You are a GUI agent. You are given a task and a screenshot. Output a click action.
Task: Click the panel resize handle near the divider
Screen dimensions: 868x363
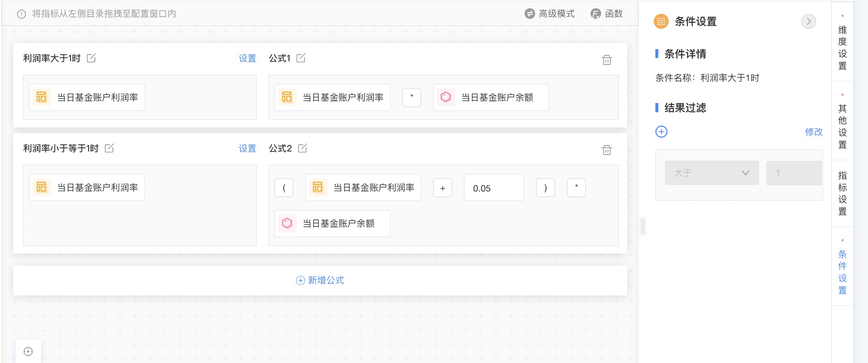[643, 227]
